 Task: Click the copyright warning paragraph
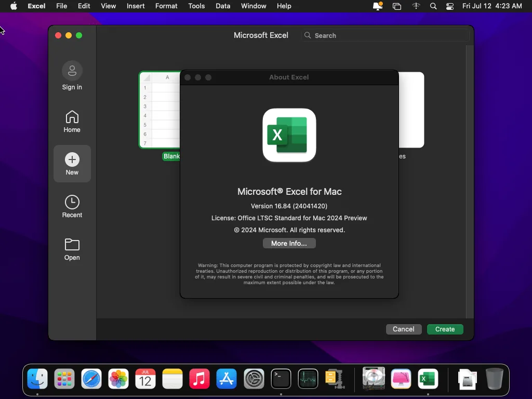[x=289, y=274]
